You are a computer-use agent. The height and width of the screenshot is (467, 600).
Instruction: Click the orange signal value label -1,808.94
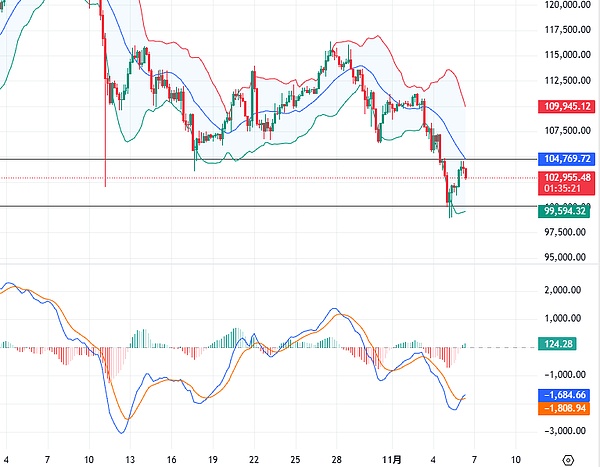pyautogui.click(x=565, y=408)
